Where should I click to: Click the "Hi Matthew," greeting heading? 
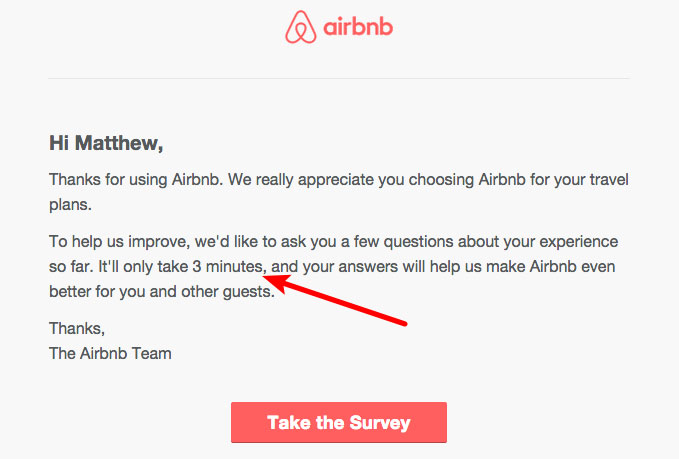(x=106, y=143)
